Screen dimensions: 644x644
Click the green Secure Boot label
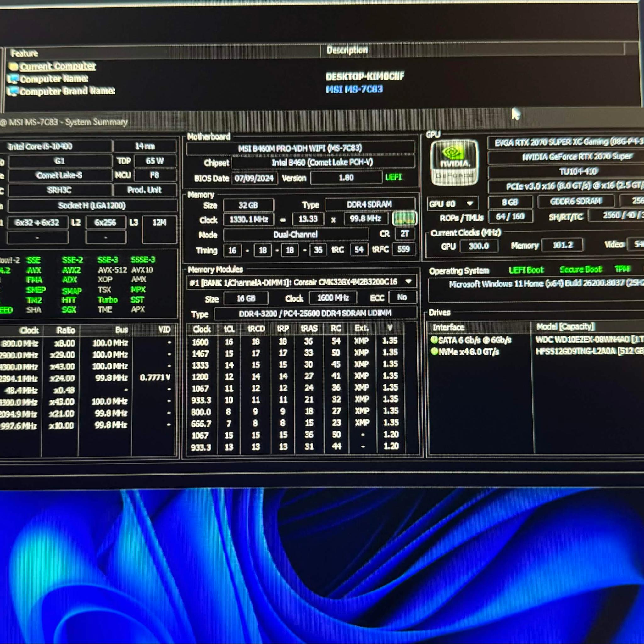coord(581,269)
